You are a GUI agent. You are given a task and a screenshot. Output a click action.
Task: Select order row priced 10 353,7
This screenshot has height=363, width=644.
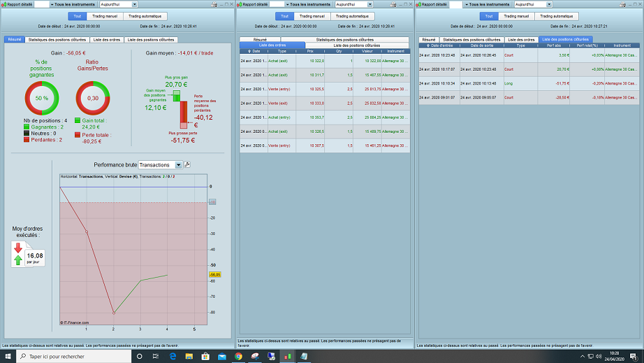(325, 118)
